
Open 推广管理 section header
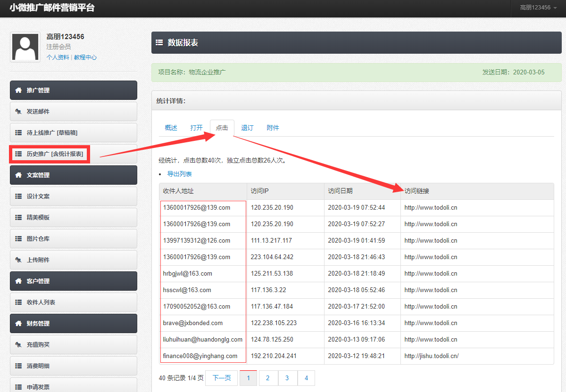74,90
